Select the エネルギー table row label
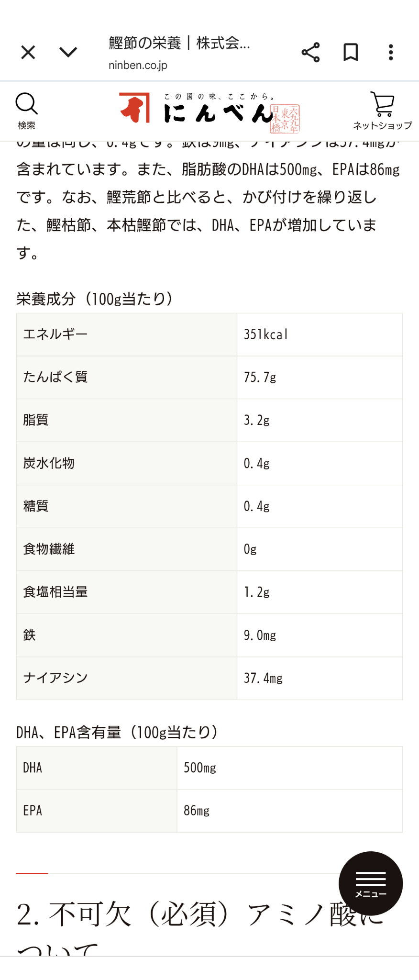Viewport: 419px width, 980px height. (x=55, y=334)
